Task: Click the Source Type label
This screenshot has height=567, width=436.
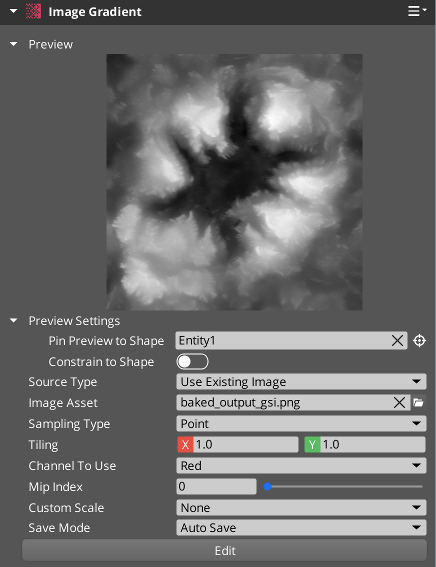Action: (x=63, y=382)
